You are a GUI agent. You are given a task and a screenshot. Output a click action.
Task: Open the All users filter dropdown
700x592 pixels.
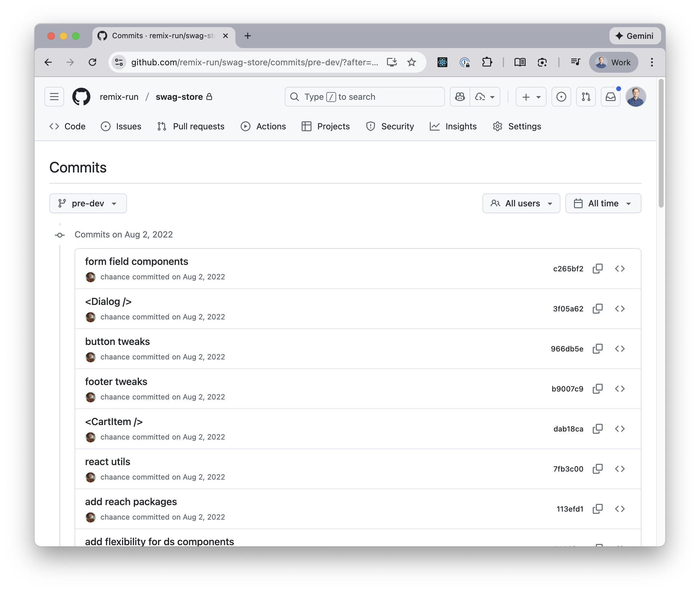(x=521, y=203)
